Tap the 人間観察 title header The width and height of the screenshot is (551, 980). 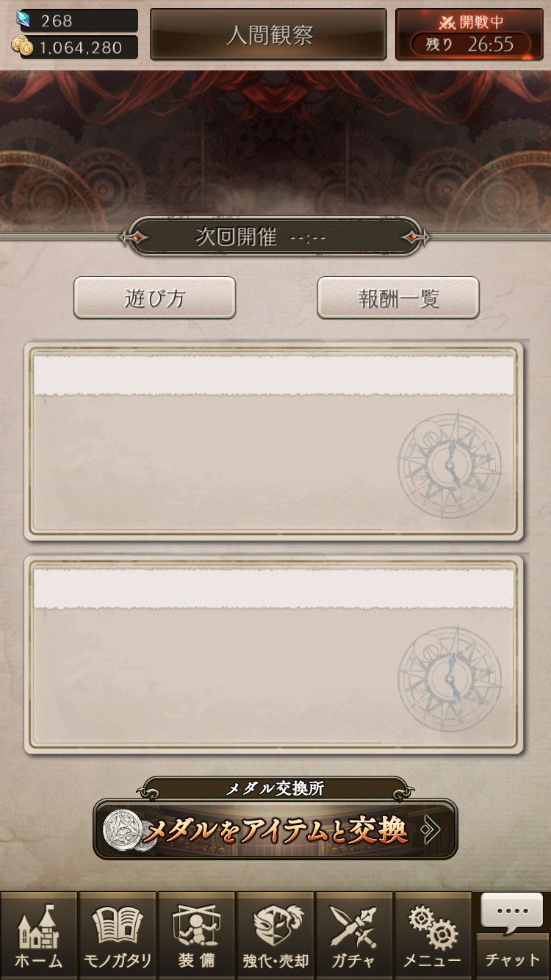pos(268,35)
